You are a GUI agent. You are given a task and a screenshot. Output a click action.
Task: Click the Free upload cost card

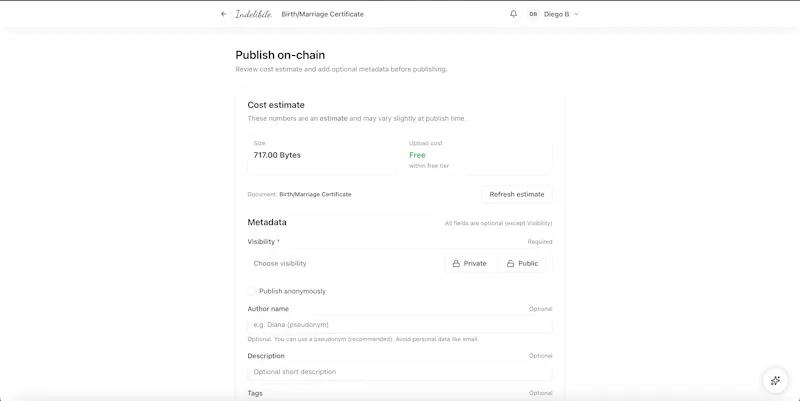click(478, 155)
